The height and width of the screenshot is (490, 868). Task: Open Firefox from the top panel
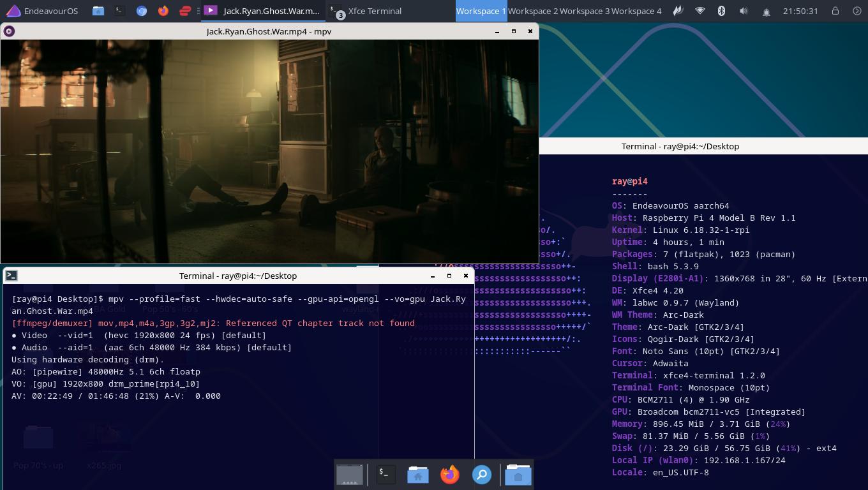point(163,11)
